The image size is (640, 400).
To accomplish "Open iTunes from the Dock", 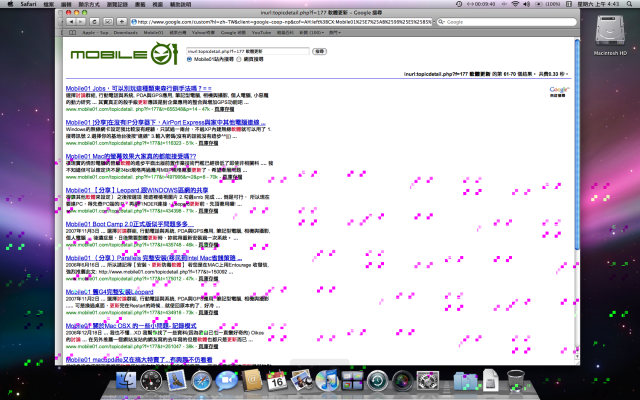I will (x=327, y=380).
